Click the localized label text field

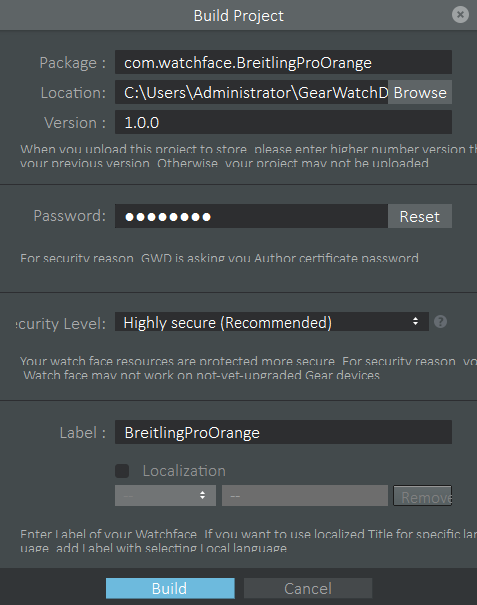click(305, 495)
